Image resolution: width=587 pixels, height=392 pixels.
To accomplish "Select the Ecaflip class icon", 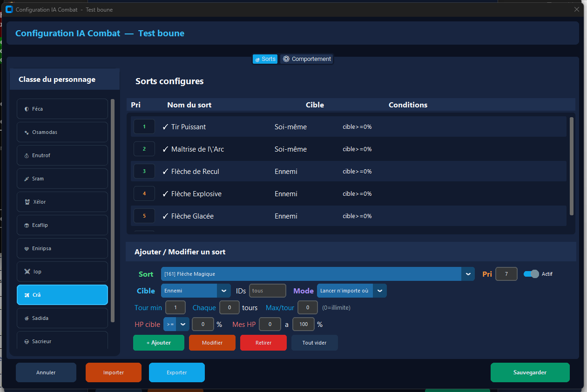I will coord(27,226).
